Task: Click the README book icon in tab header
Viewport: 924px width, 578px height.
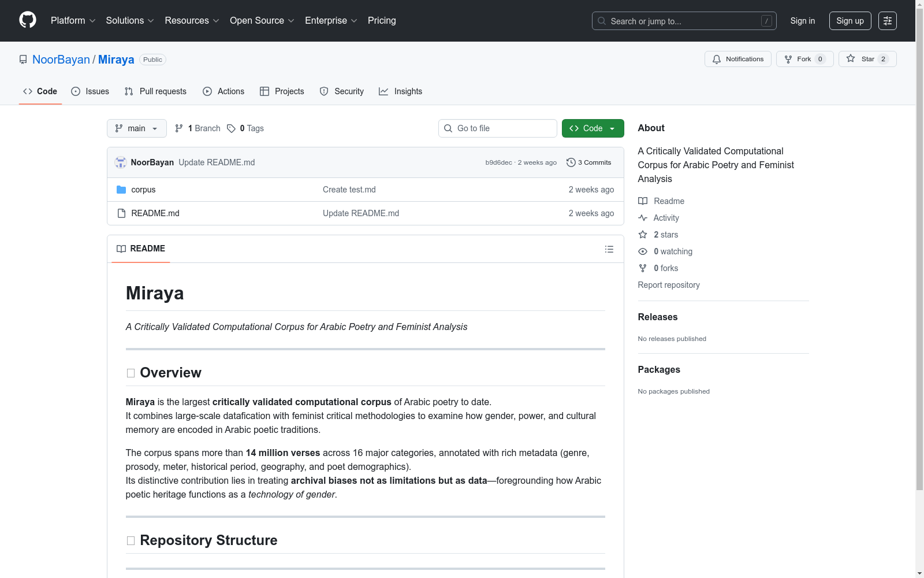Action: coord(121,249)
